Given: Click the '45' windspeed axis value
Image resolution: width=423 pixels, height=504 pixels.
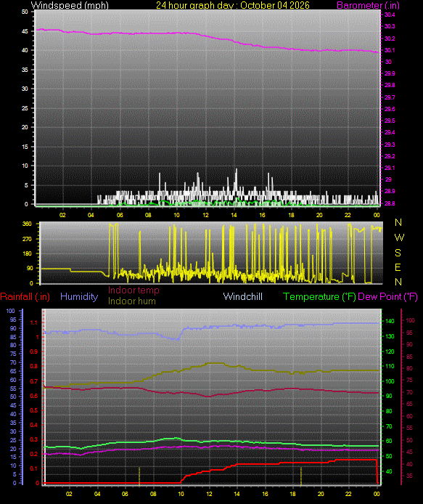Looking at the screenshot, I should coord(25,31).
